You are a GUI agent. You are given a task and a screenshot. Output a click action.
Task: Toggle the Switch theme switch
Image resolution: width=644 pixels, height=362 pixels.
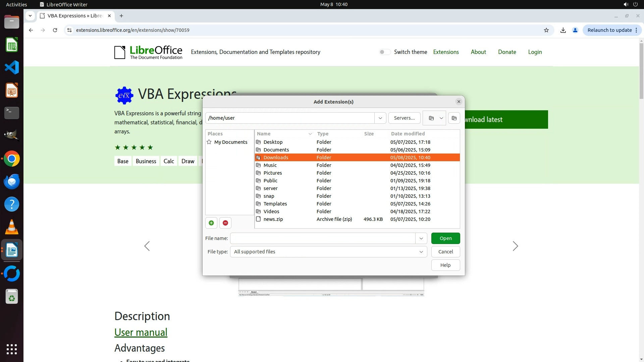pos(385,52)
